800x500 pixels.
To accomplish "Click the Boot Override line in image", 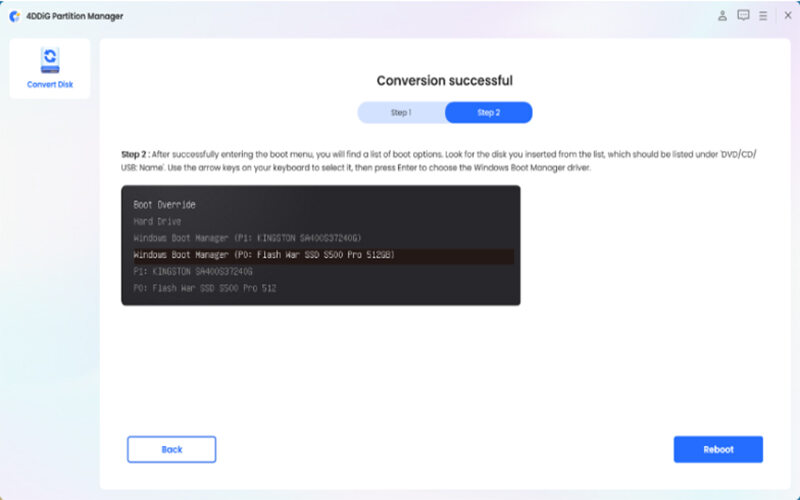I will point(164,204).
